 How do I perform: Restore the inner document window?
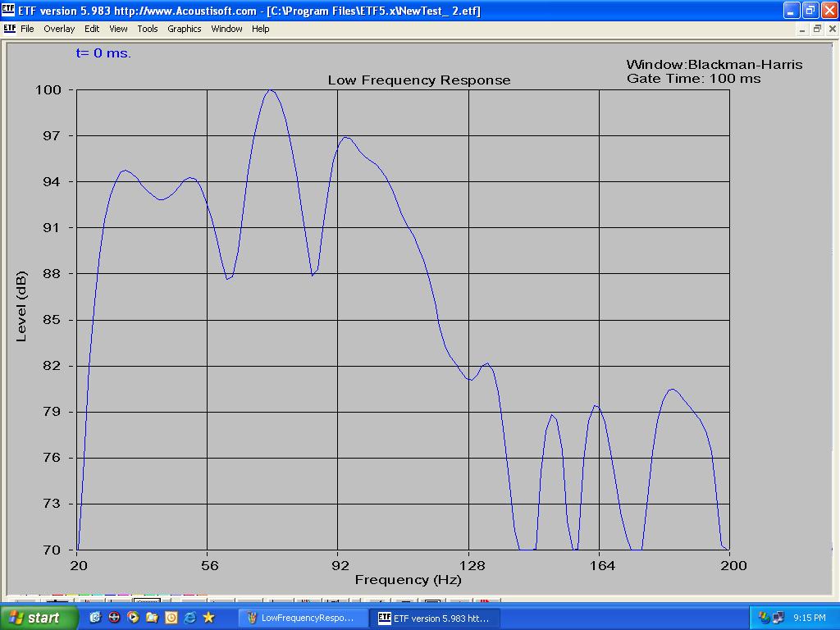coord(817,29)
